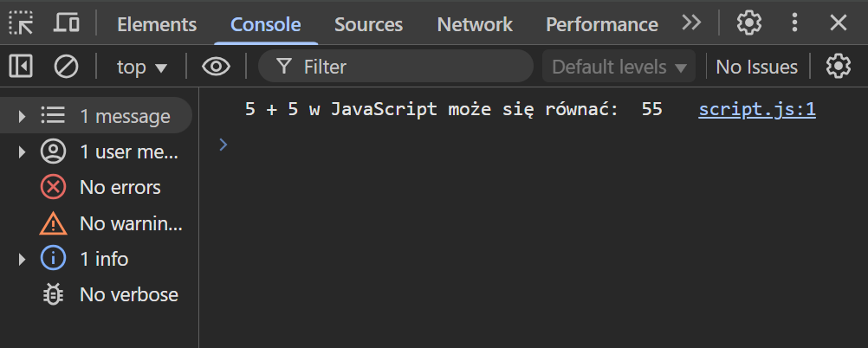Open the top JavaScript context dropdown
The height and width of the screenshot is (348, 868).
[142, 67]
